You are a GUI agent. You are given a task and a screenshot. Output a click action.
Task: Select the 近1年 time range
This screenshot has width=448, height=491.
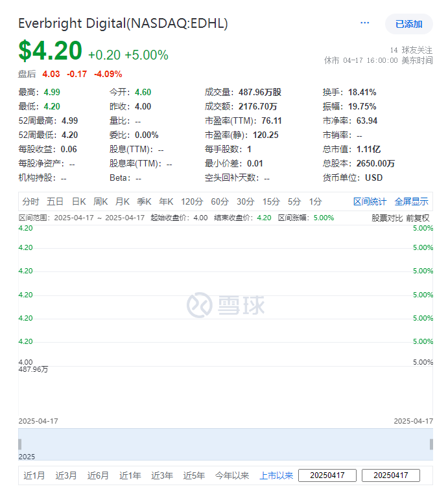pyautogui.click(x=130, y=475)
